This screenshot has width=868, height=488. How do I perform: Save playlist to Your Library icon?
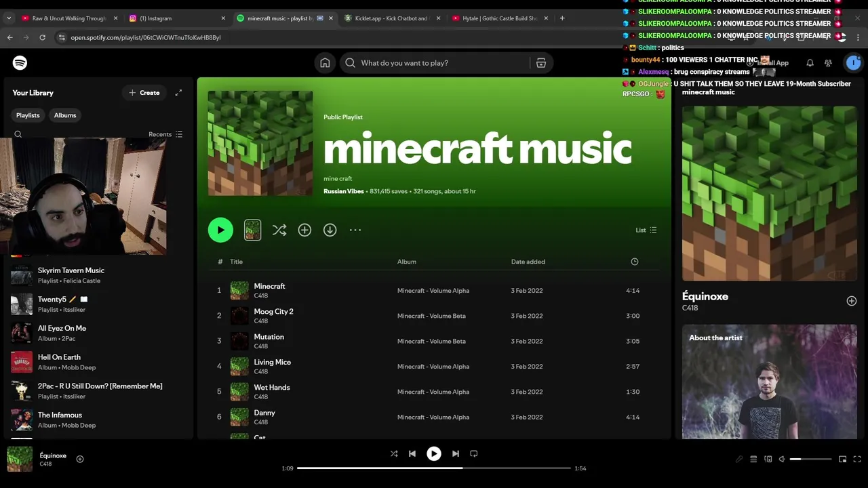pyautogui.click(x=304, y=230)
